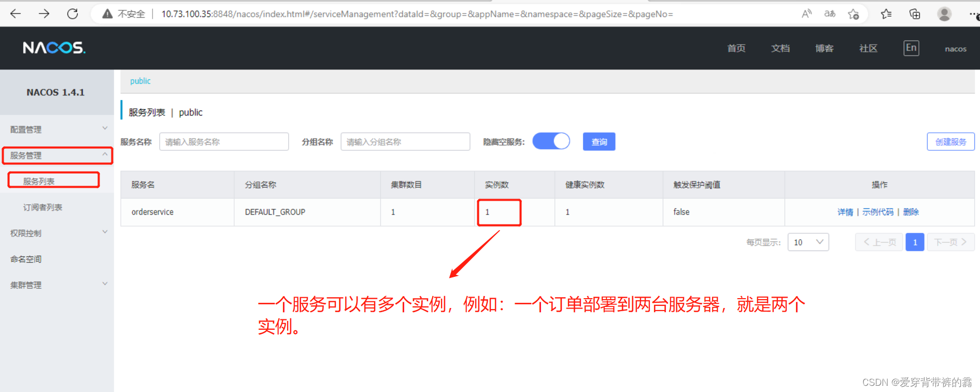This screenshot has height=392, width=980.
Task: Click the 创建服务 button
Action: click(950, 142)
